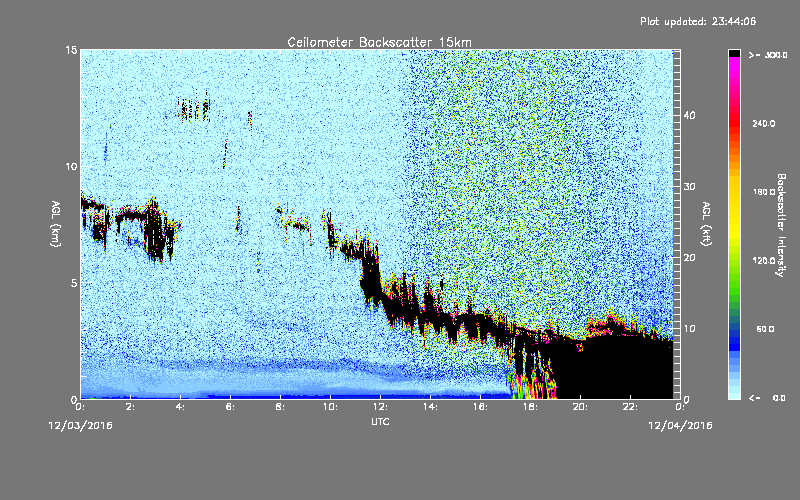
Task: Click the "30" kft tick label
Action: 689,186
